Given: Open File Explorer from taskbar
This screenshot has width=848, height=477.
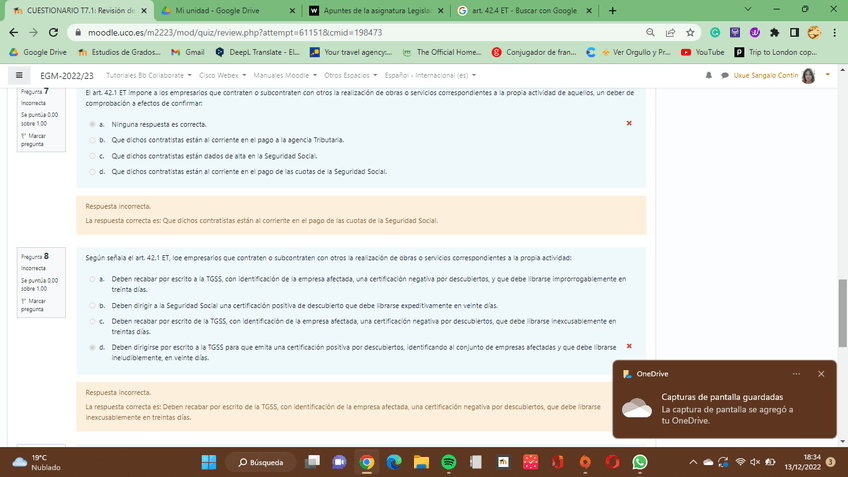Looking at the screenshot, I should pos(421,462).
